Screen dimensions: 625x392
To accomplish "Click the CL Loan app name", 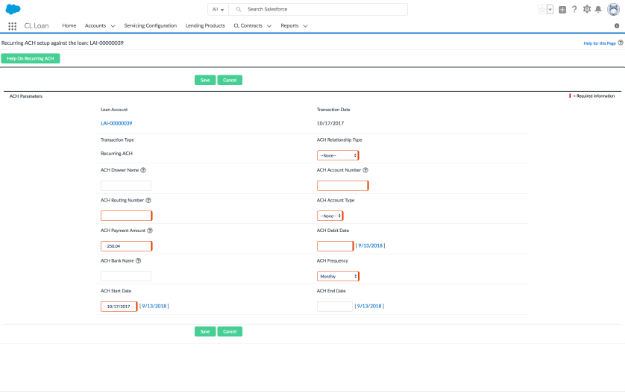I will pos(36,26).
